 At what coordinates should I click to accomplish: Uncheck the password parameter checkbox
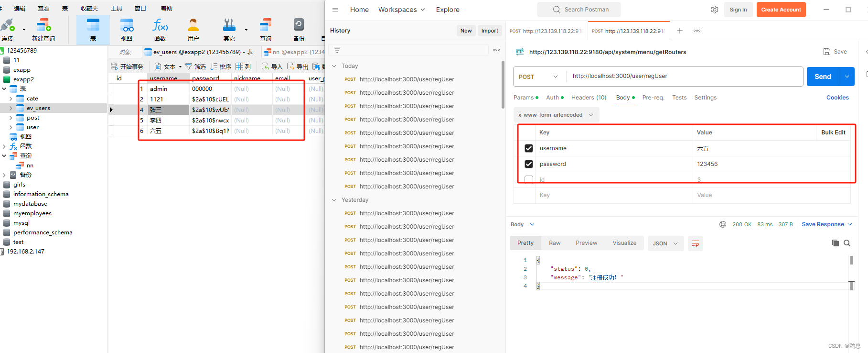[529, 164]
